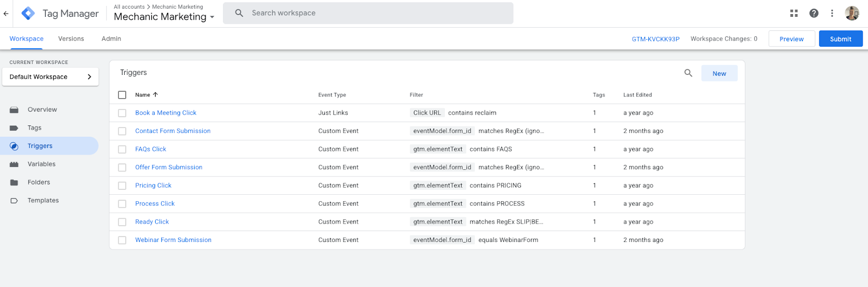The height and width of the screenshot is (287, 868).
Task: Click the Variables sidebar icon
Action: click(14, 164)
